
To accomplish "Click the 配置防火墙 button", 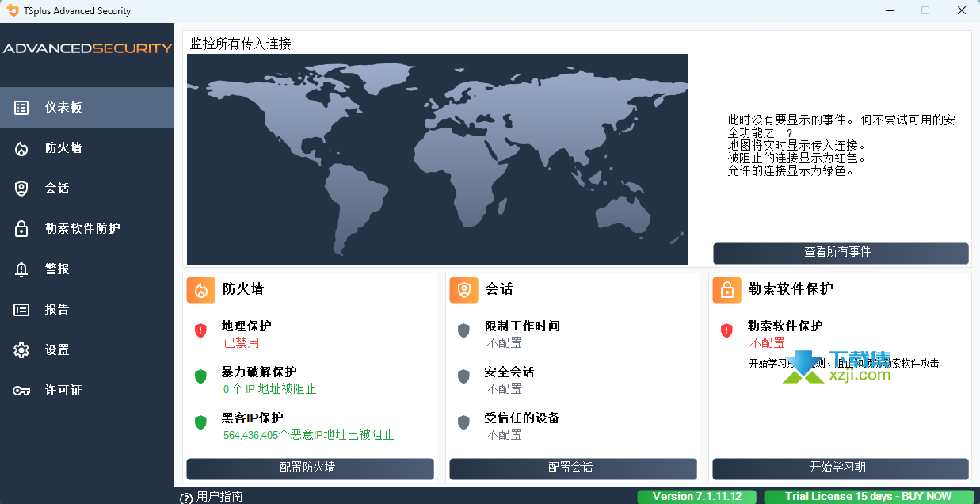I will point(310,468).
